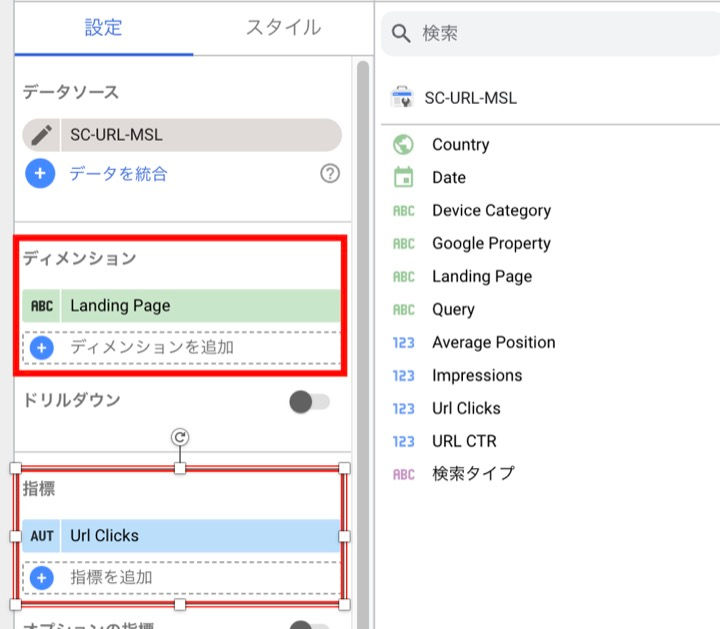Select the Country field
This screenshot has width=720, height=629.
coord(461,145)
